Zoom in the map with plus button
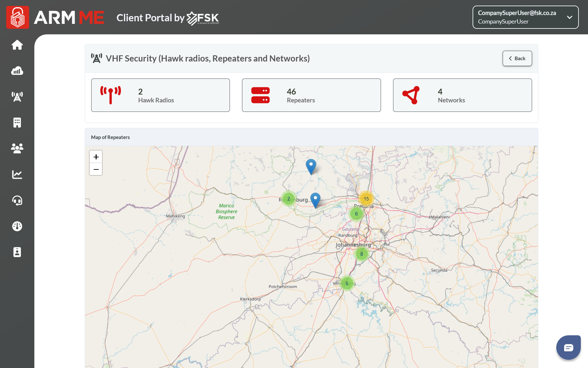 (x=96, y=157)
